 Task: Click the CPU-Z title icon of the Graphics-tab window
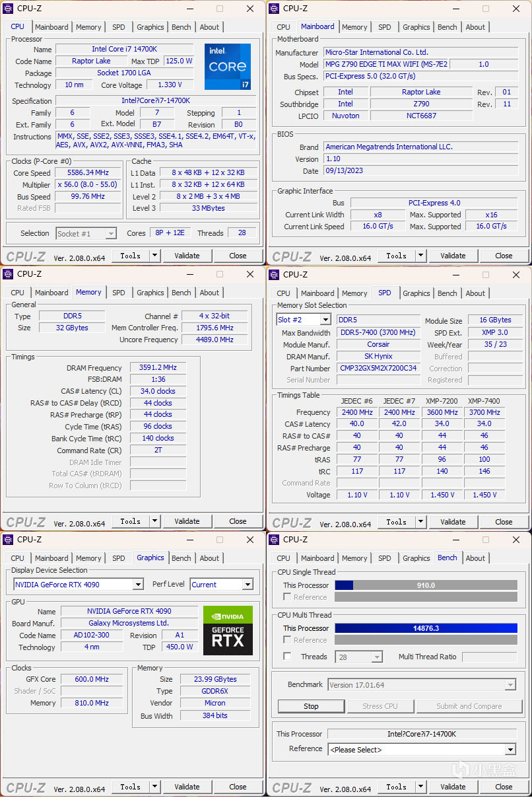pos(8,540)
